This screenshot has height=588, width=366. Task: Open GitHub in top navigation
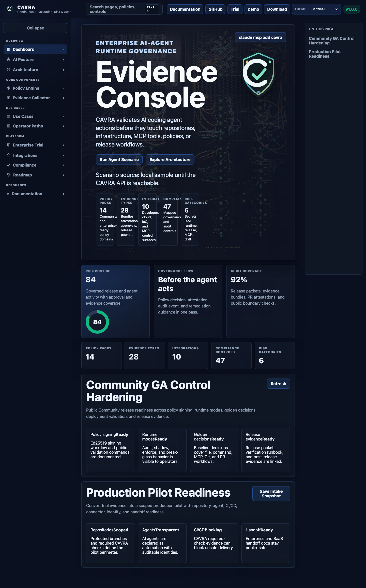tap(215, 9)
